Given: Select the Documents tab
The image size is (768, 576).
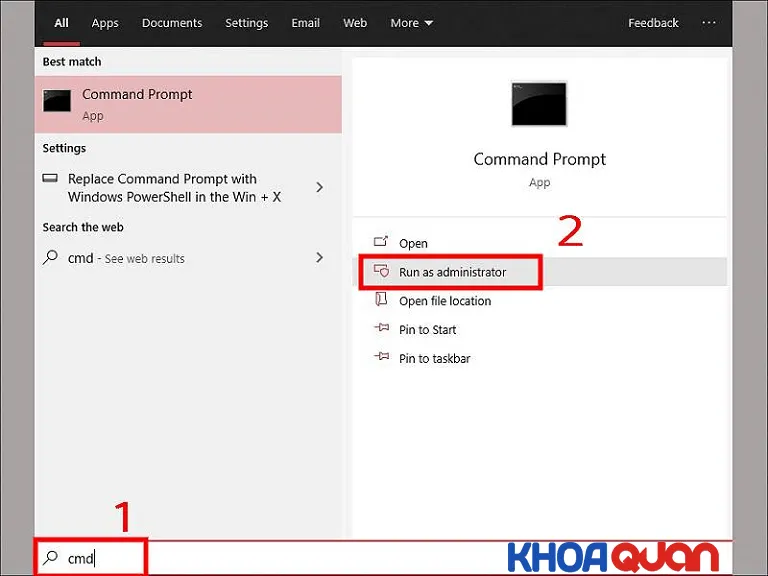Looking at the screenshot, I should [x=172, y=23].
